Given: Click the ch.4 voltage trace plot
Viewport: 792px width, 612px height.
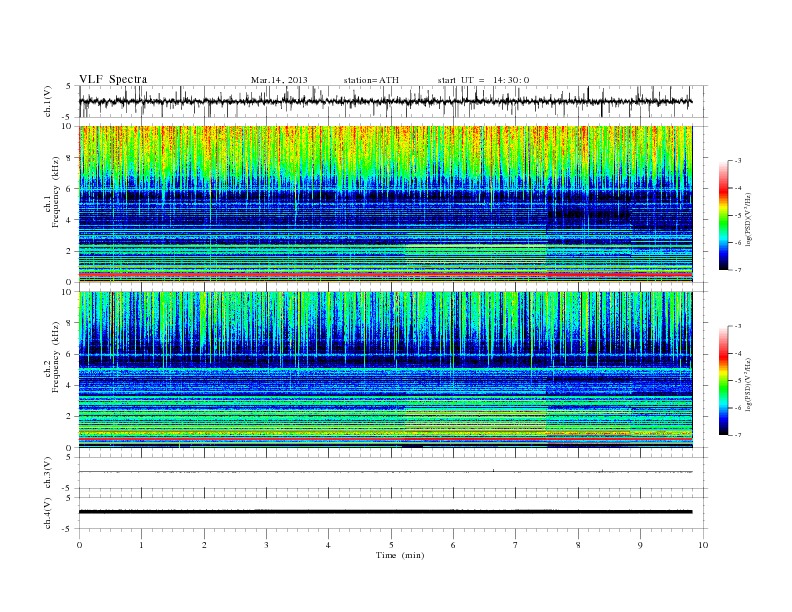Looking at the screenshot, I should pos(393,513).
